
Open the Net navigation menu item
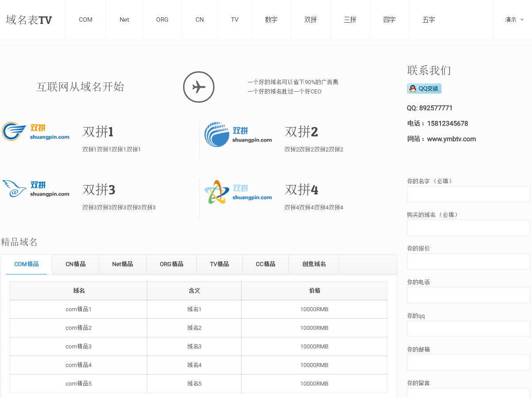(x=124, y=20)
